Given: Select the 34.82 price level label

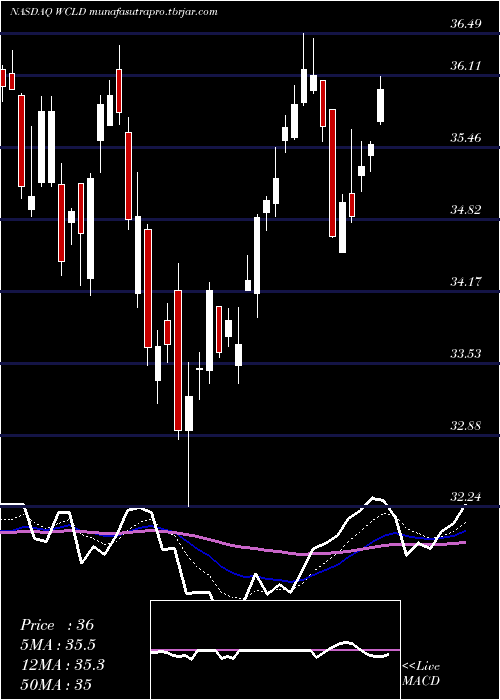Looking at the screenshot, I should point(466,209).
